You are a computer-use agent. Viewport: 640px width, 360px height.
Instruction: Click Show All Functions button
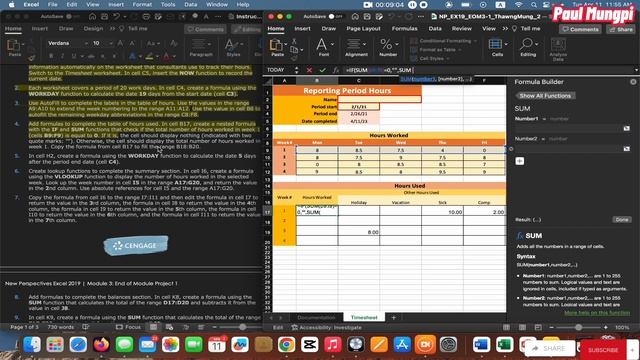[x=545, y=96]
